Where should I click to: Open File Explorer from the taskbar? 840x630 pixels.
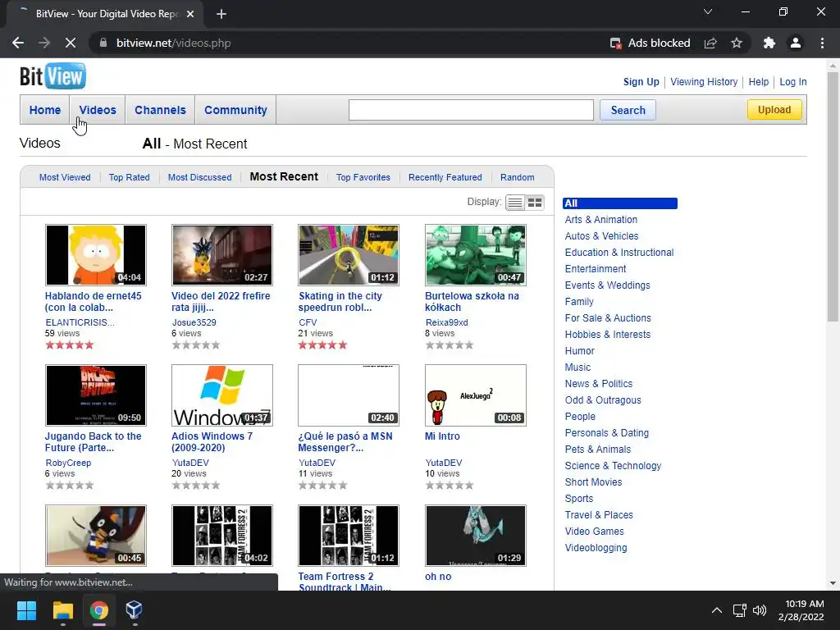click(x=62, y=610)
